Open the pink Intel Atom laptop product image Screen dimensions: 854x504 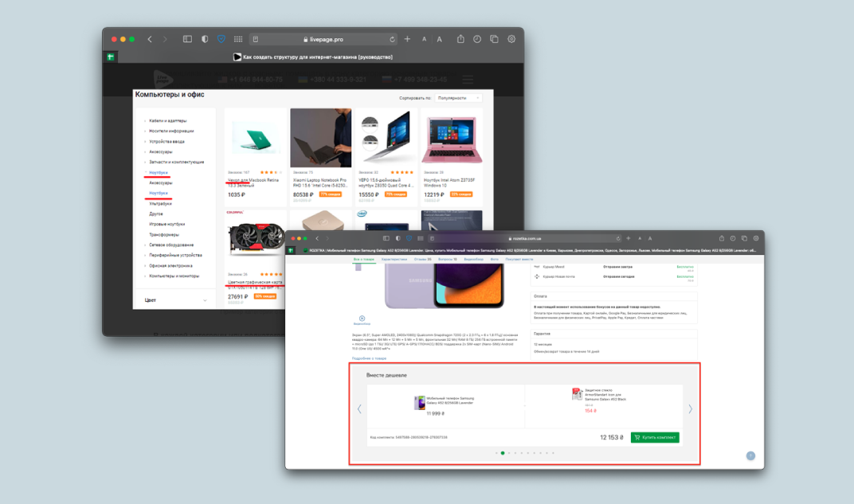452,139
